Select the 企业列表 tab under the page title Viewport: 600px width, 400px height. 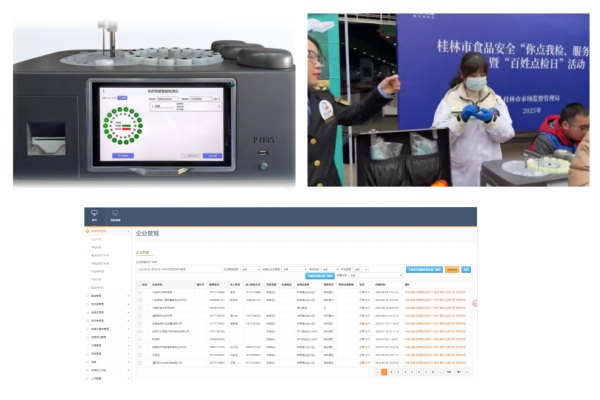click(143, 253)
